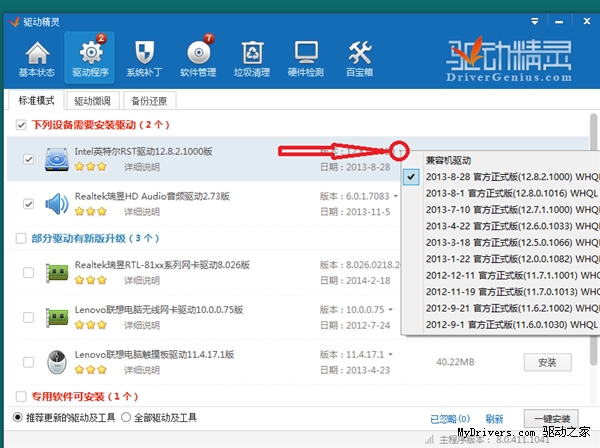The height and width of the screenshot is (448, 600).
Task: Open the 硬件检测 monitor icon
Action: tap(307, 58)
